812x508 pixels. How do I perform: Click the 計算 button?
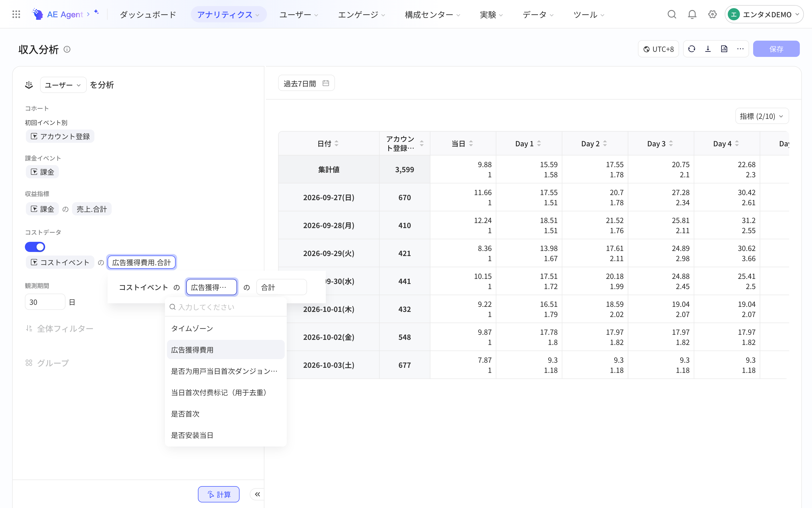219,494
